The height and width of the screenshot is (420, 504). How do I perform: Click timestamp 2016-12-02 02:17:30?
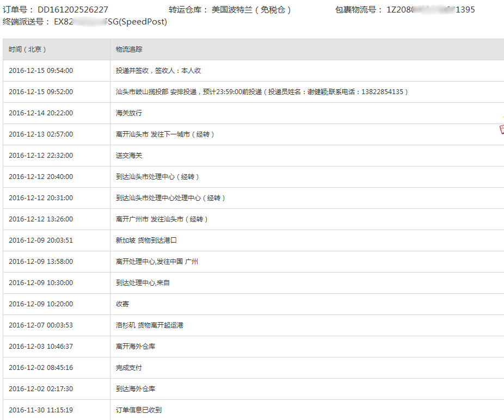41,388
